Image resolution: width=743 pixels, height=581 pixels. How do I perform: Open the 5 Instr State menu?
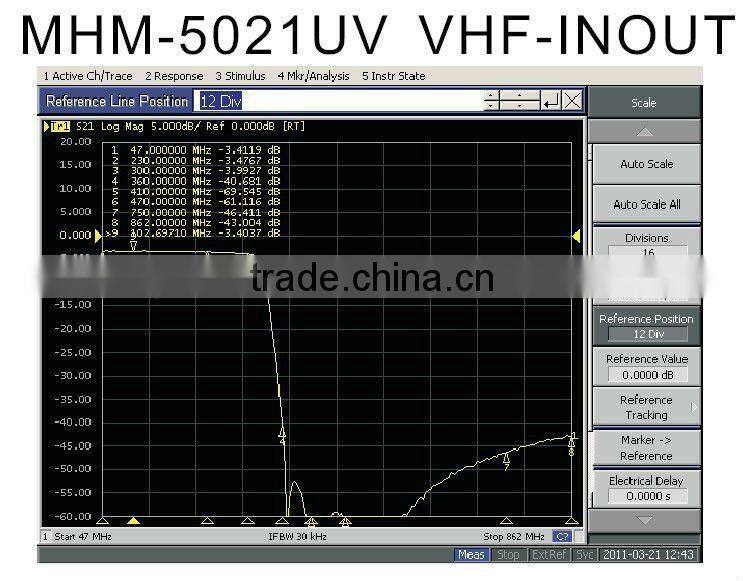393,76
